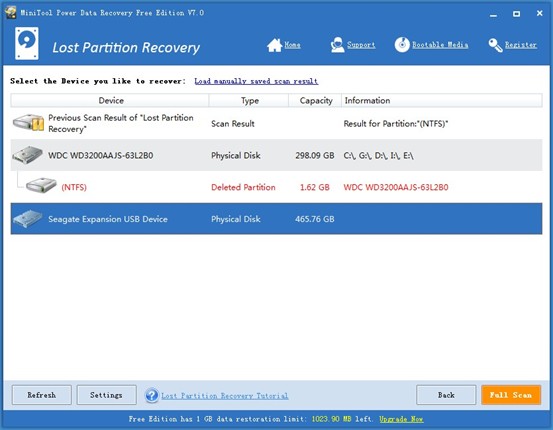Image resolution: width=553 pixels, height=430 pixels.
Task: Load manually saved scan result
Action: [x=256, y=81]
